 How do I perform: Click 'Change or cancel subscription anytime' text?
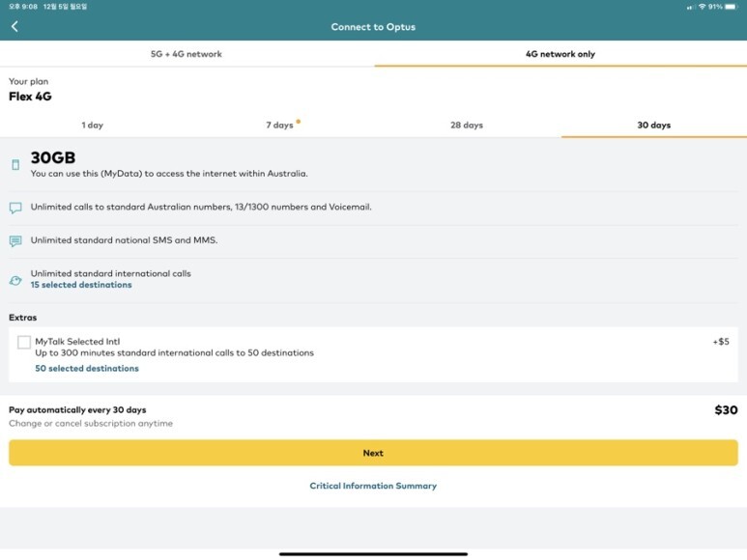[91, 423]
